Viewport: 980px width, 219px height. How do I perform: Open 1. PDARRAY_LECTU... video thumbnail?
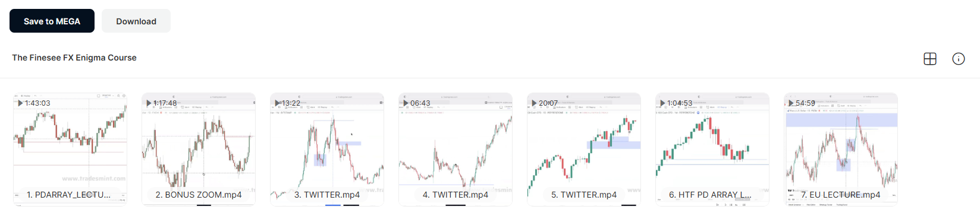(x=70, y=149)
